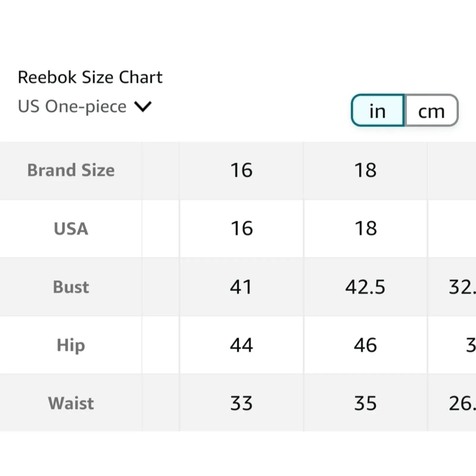The image size is (476, 476).
Task: Click the Reebok Size Chart heading
Action: point(90,77)
